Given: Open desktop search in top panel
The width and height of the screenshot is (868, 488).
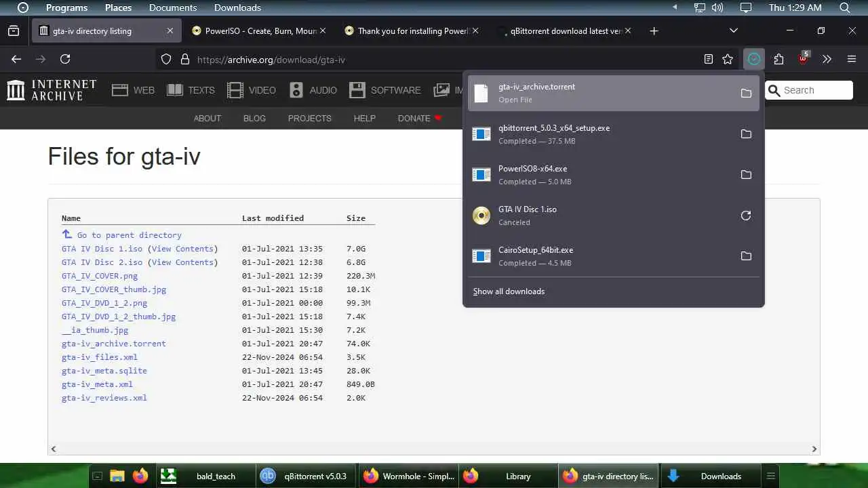Looking at the screenshot, I should (845, 7).
